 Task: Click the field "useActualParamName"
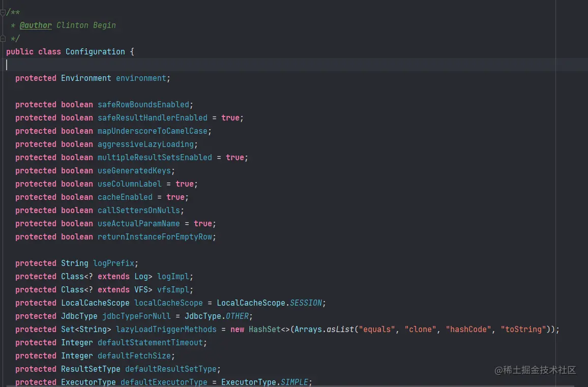click(x=139, y=223)
